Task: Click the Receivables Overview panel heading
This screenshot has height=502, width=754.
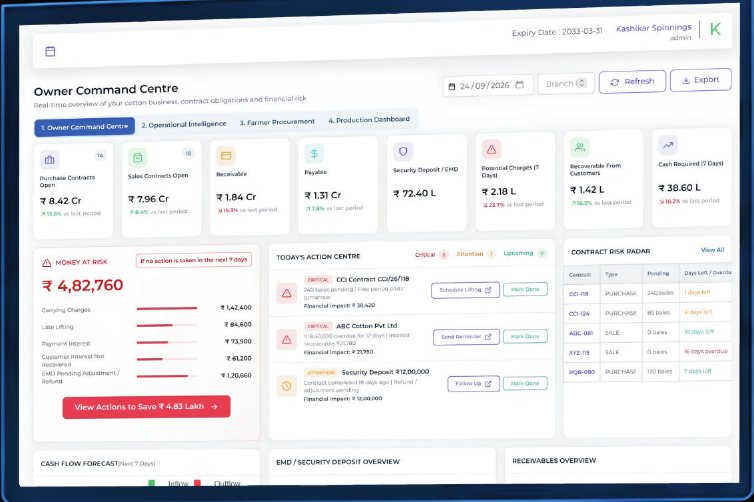Action: (x=554, y=461)
